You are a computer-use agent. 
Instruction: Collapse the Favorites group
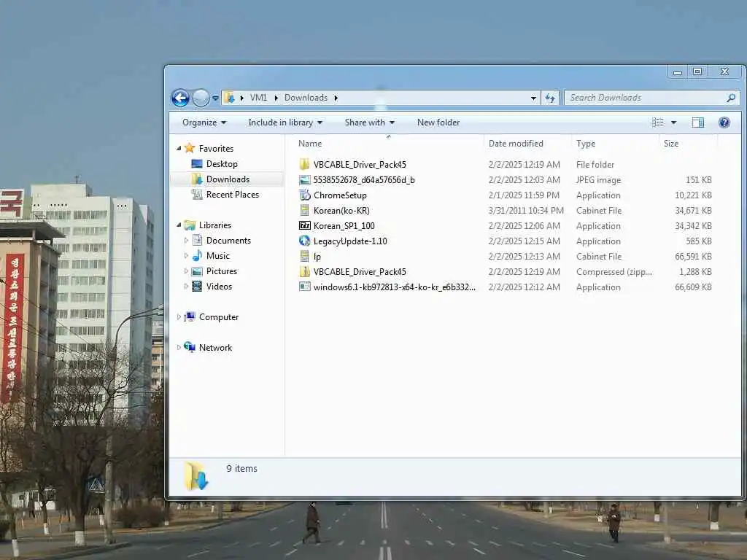[179, 149]
